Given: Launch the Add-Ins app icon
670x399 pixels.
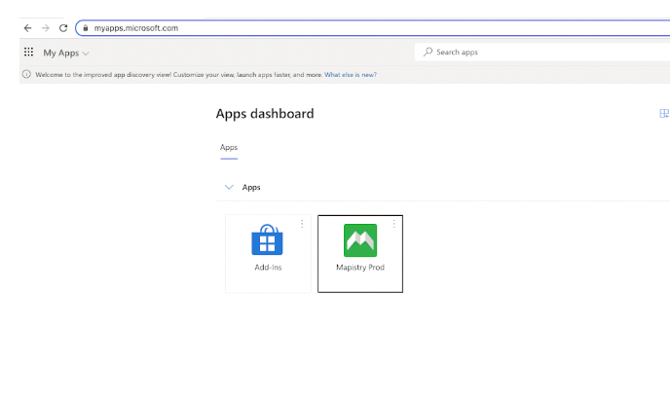Looking at the screenshot, I should pyautogui.click(x=267, y=240).
